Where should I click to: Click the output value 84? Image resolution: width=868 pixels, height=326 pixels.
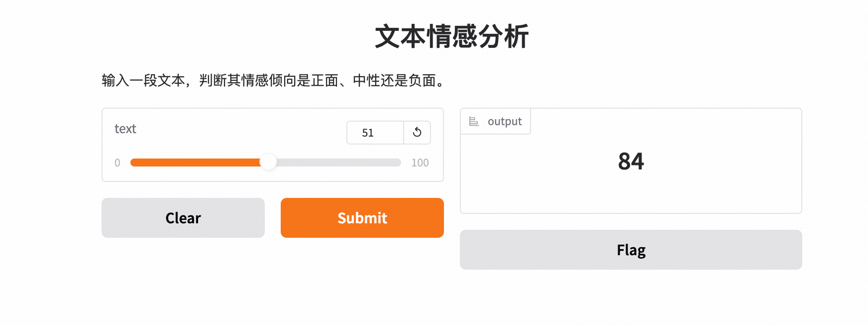click(x=631, y=162)
